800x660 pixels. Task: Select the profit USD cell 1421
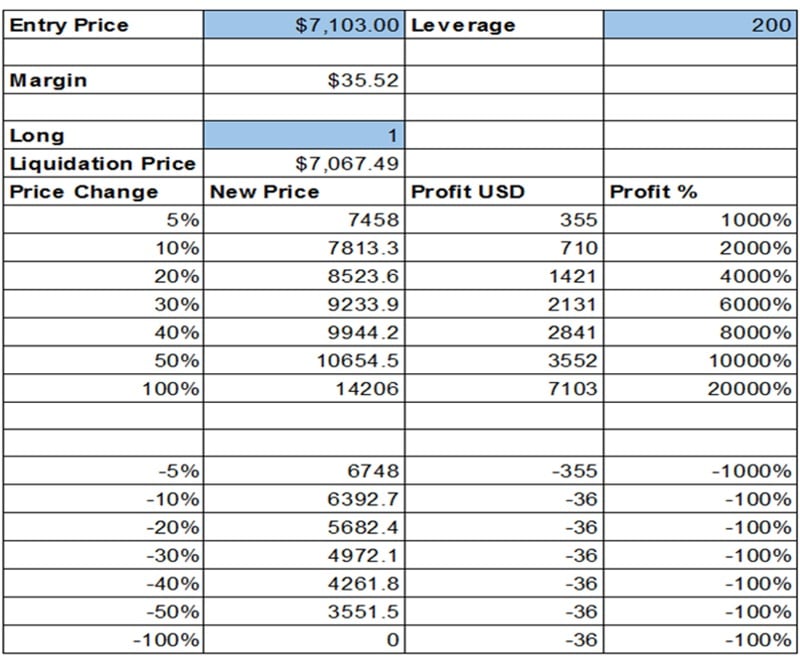[503, 275]
